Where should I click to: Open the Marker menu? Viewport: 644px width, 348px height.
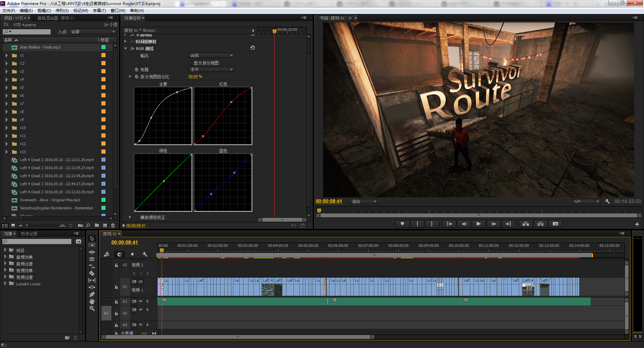pos(81,11)
